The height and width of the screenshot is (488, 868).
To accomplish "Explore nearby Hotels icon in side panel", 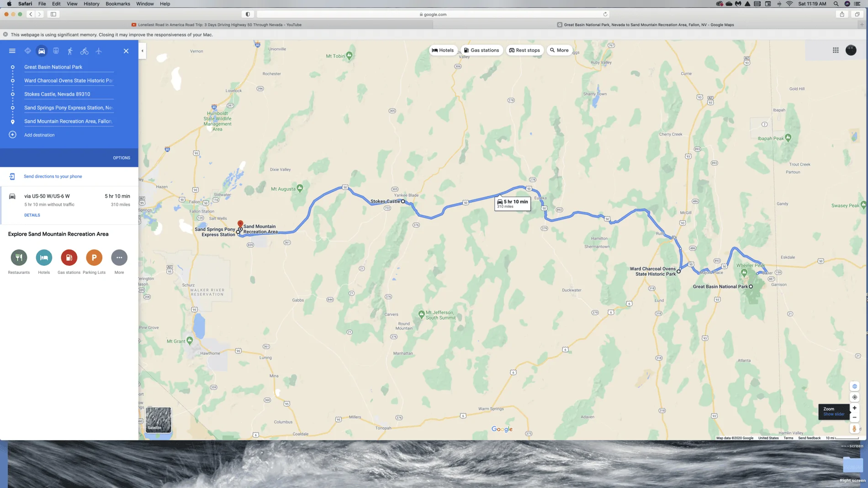I will [x=44, y=257].
